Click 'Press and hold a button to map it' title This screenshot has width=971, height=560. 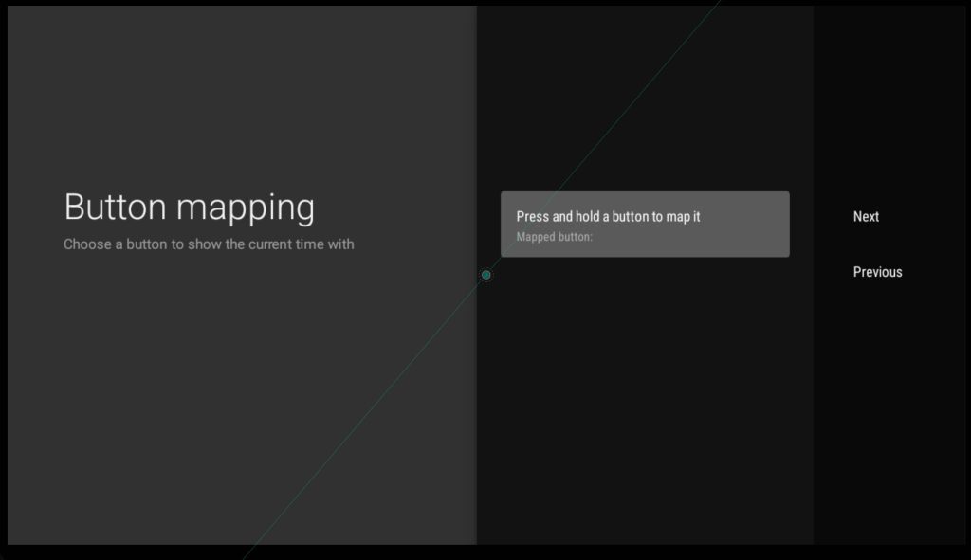click(x=608, y=217)
